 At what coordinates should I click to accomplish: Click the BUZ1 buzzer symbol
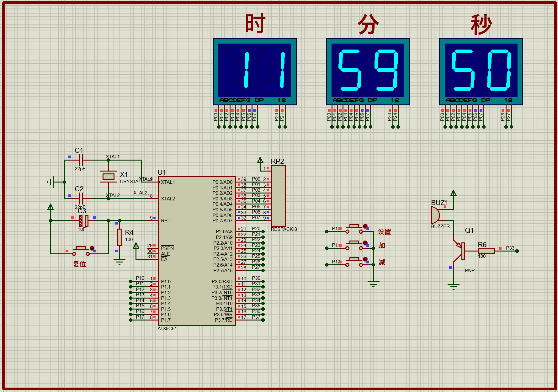436,215
